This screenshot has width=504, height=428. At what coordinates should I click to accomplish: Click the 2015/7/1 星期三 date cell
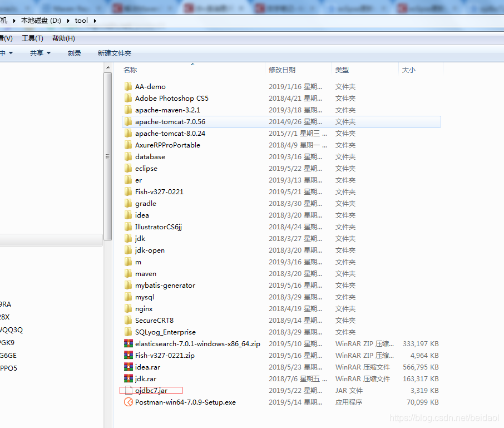pyautogui.click(x=298, y=134)
